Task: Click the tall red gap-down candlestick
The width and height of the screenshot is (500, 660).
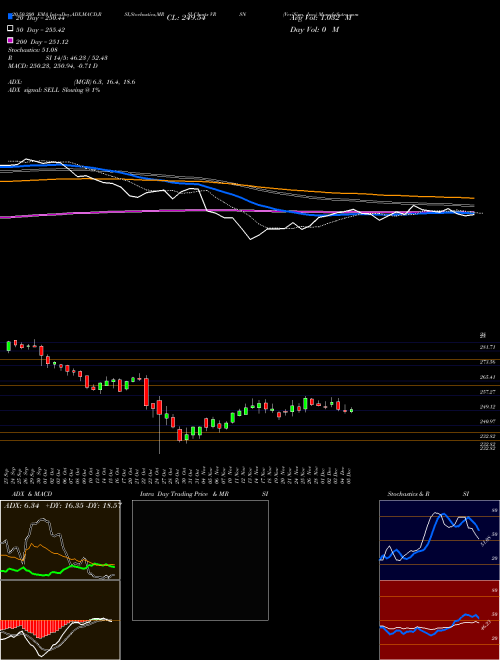Action: [146, 391]
